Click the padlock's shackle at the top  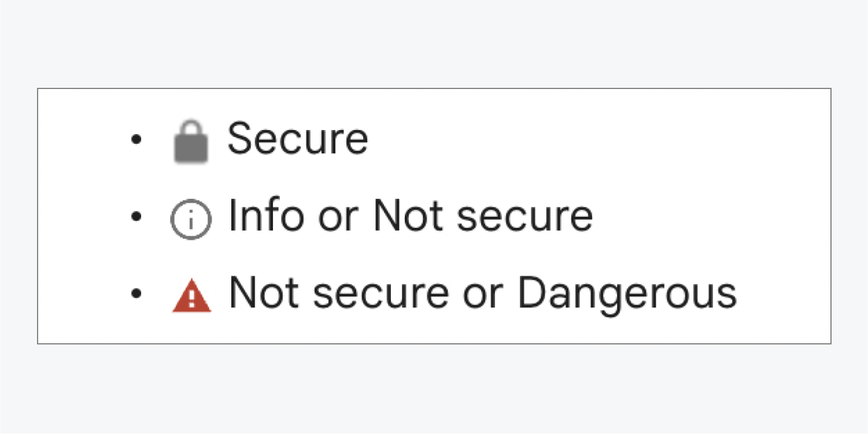tap(191, 127)
